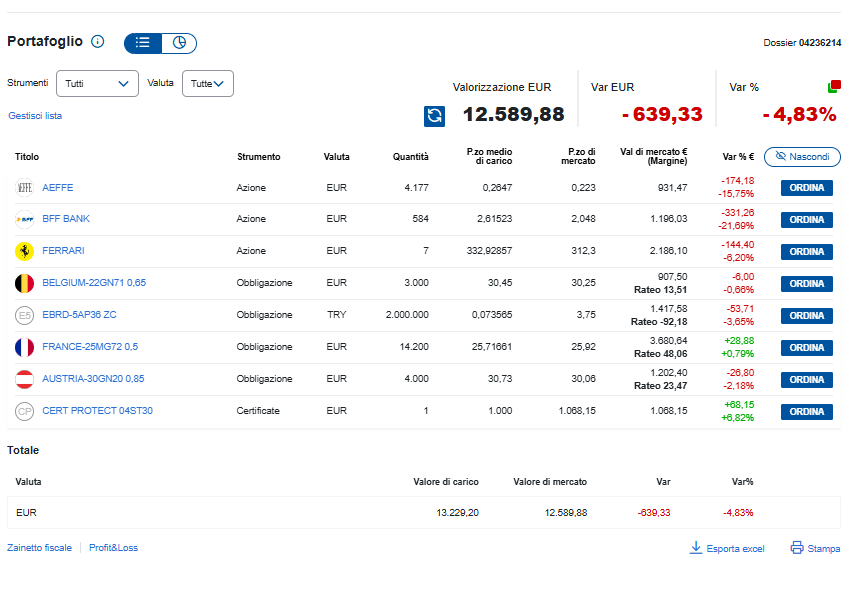Open the Valuta dropdown

tap(208, 84)
